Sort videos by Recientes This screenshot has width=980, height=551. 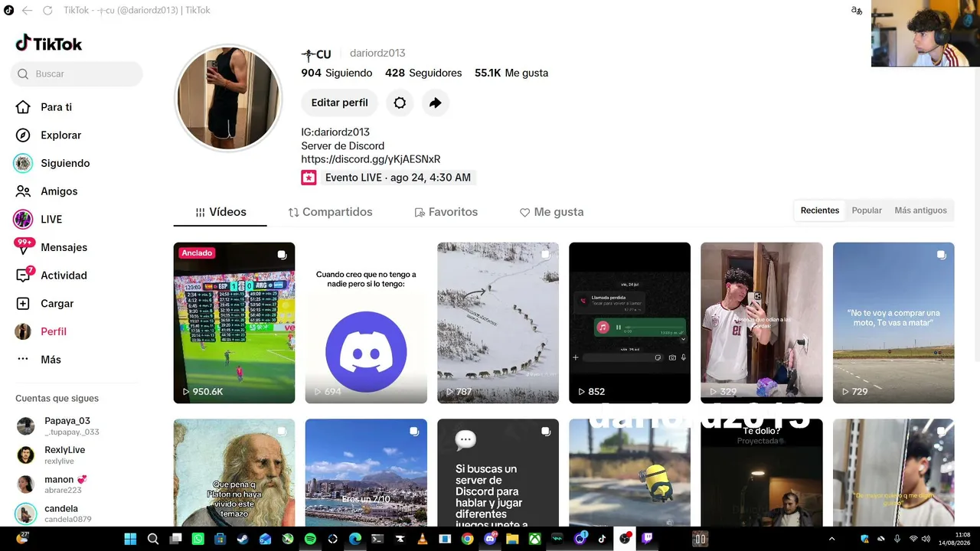click(820, 210)
